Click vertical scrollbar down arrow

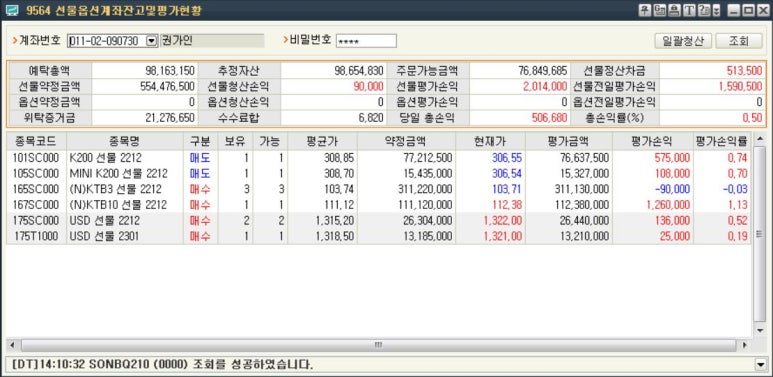760,330
